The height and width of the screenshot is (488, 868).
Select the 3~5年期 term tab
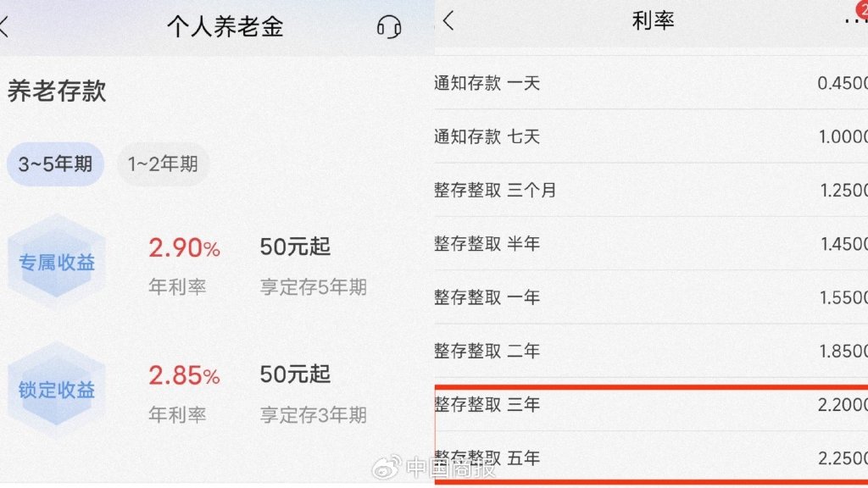55,164
